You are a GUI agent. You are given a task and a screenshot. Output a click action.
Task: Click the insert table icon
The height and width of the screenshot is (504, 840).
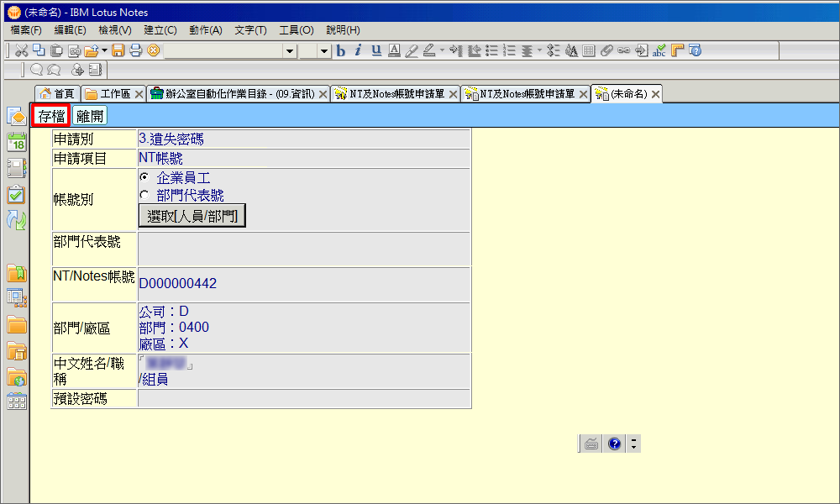tap(589, 50)
